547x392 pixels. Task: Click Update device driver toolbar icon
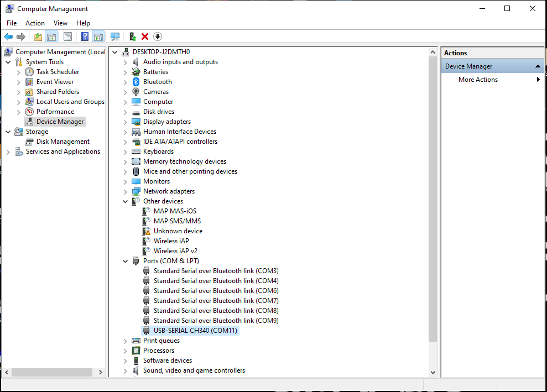tap(133, 36)
